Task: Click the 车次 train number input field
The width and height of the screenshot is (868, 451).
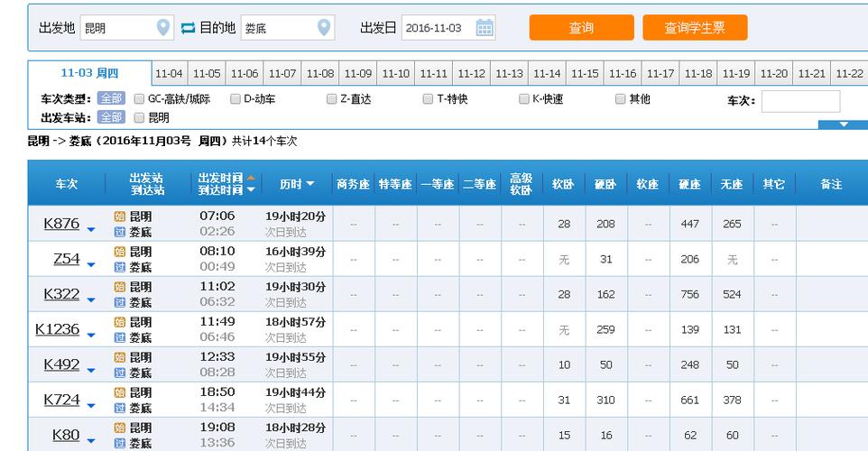Action: coord(800,101)
